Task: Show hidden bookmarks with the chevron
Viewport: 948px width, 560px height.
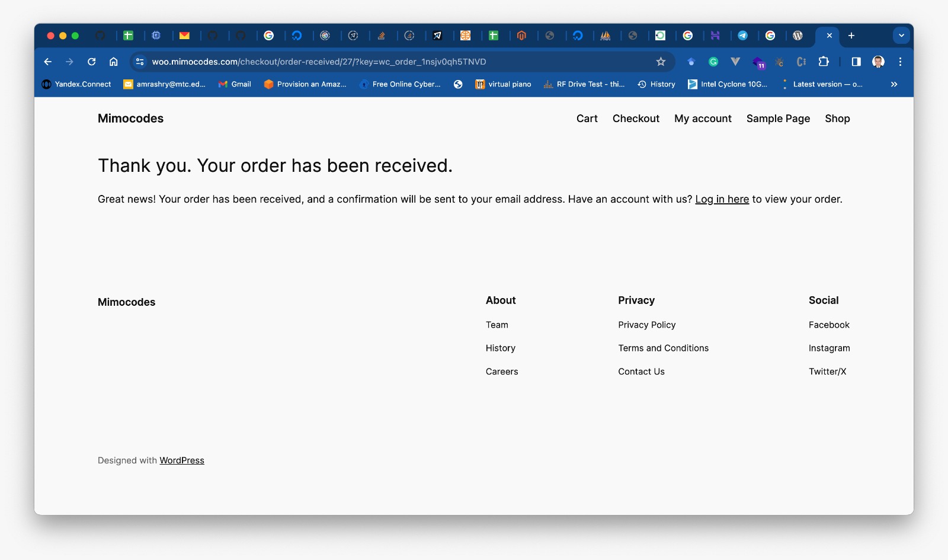Action: (894, 84)
